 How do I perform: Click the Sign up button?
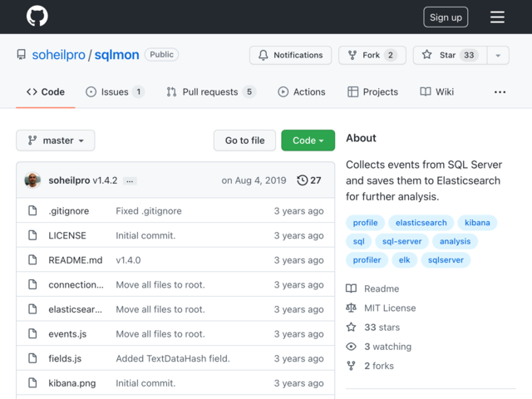click(x=446, y=17)
